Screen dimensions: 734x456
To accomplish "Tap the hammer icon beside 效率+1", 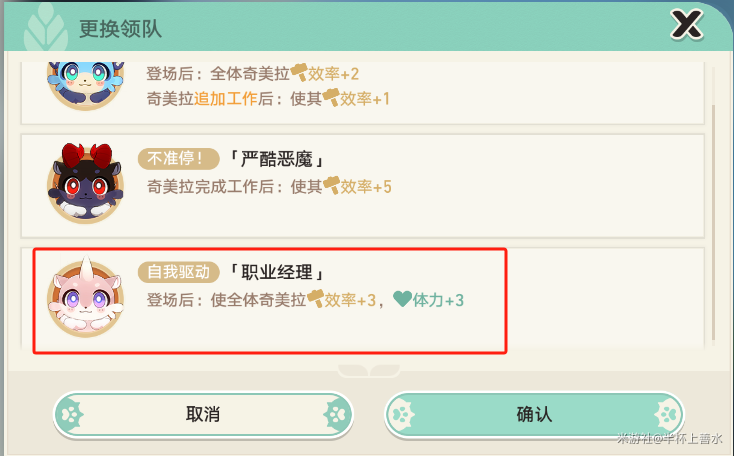I will (331, 98).
